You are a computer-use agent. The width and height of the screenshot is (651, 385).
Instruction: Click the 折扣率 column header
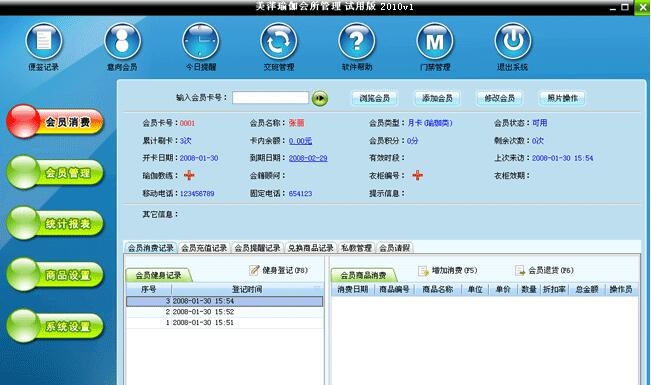tap(555, 289)
